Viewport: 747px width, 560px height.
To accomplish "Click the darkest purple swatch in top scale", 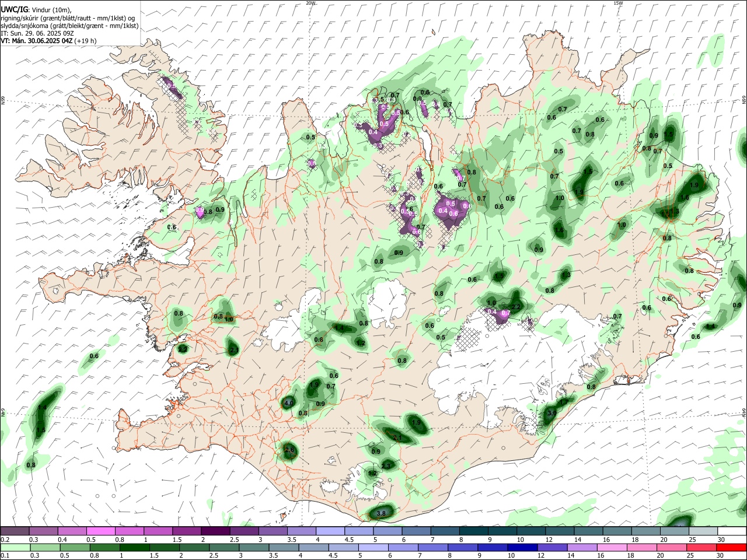I will point(215,531).
